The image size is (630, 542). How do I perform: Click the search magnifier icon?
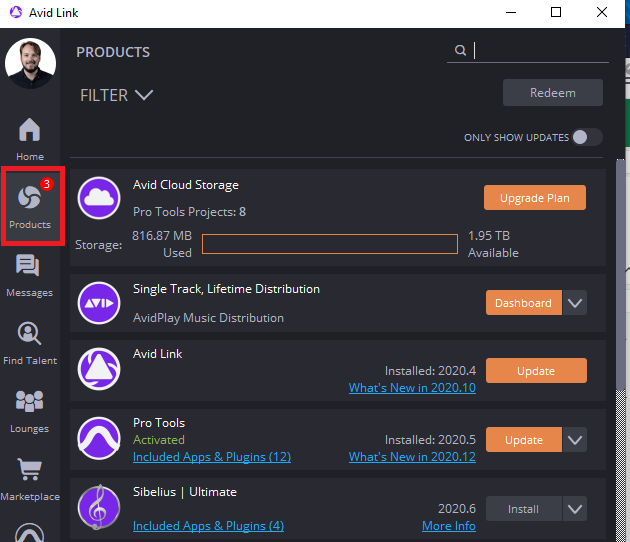click(x=460, y=50)
